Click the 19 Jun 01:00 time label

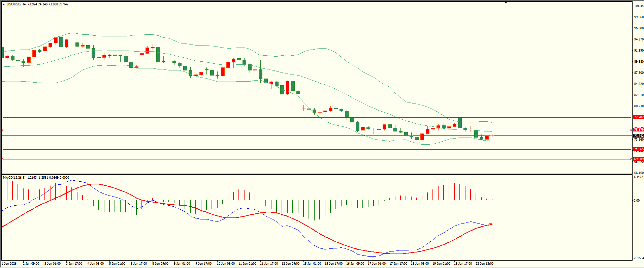click(441, 264)
